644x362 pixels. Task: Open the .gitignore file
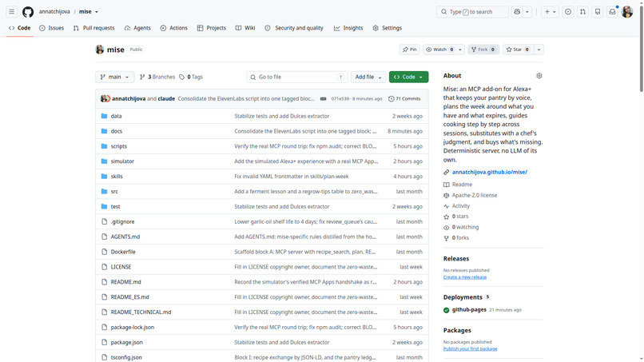(122, 221)
